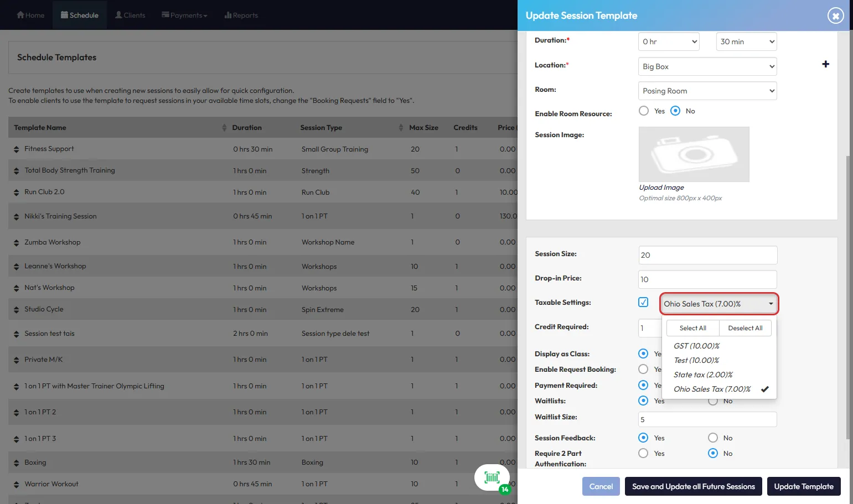Click the Session Type column sort icon
This screenshot has width=853, height=504.
(401, 128)
